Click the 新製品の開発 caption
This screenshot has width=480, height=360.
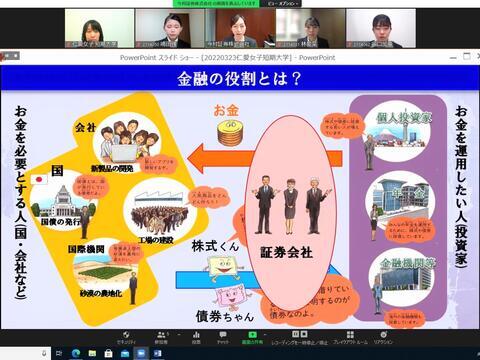[112, 169]
